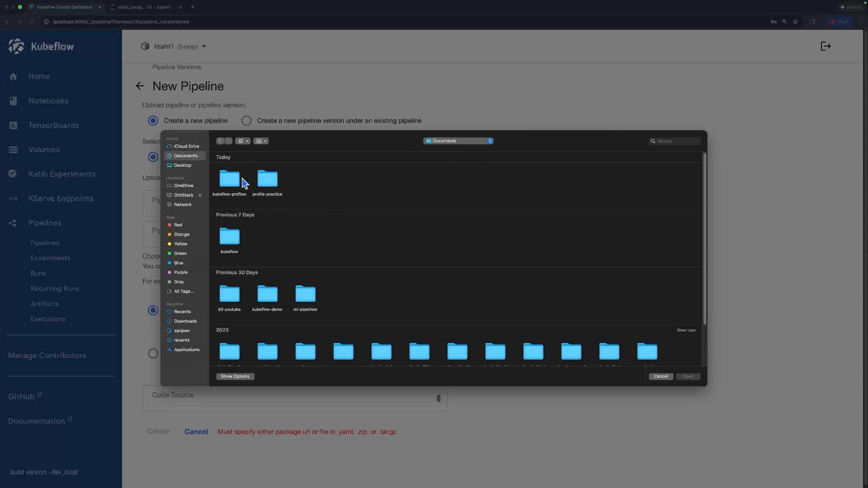The image size is (868, 488).
Task: Filter by Orange tag
Action: click(x=184, y=235)
